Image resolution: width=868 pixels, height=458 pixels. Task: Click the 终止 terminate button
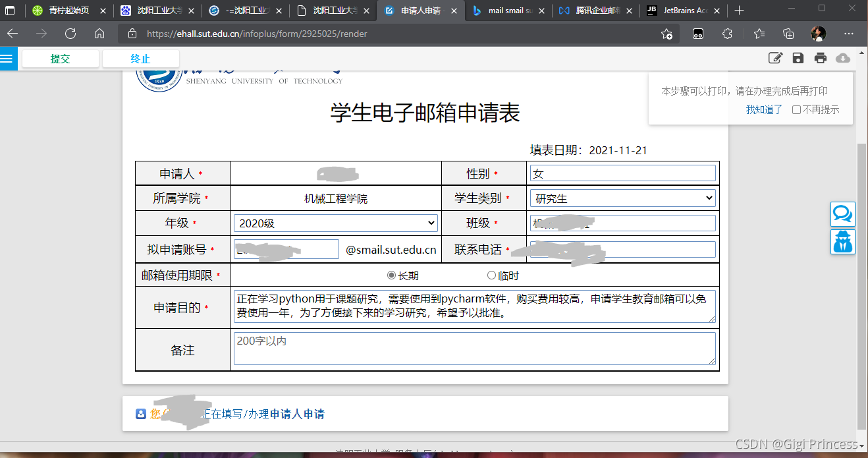(x=140, y=59)
